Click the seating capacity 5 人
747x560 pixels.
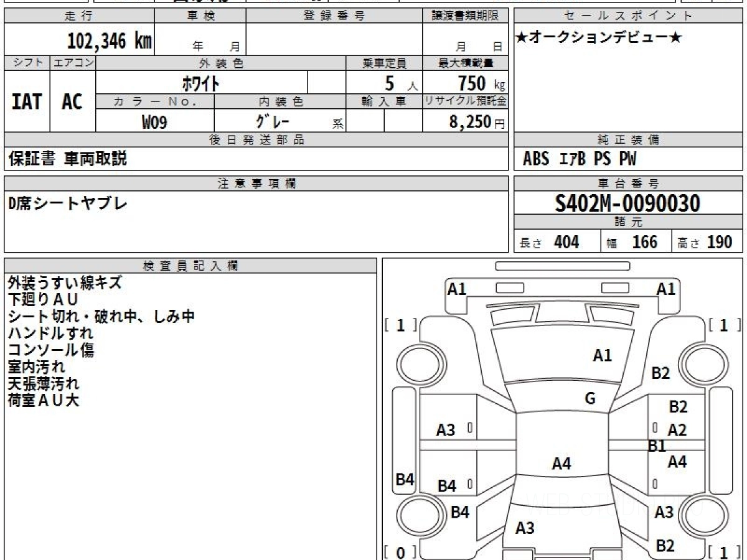(401, 83)
